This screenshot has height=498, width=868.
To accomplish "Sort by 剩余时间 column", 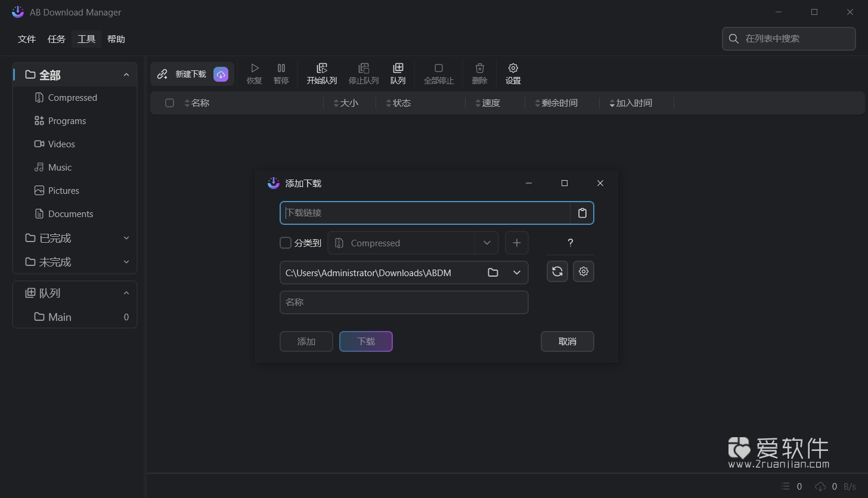I will point(556,103).
